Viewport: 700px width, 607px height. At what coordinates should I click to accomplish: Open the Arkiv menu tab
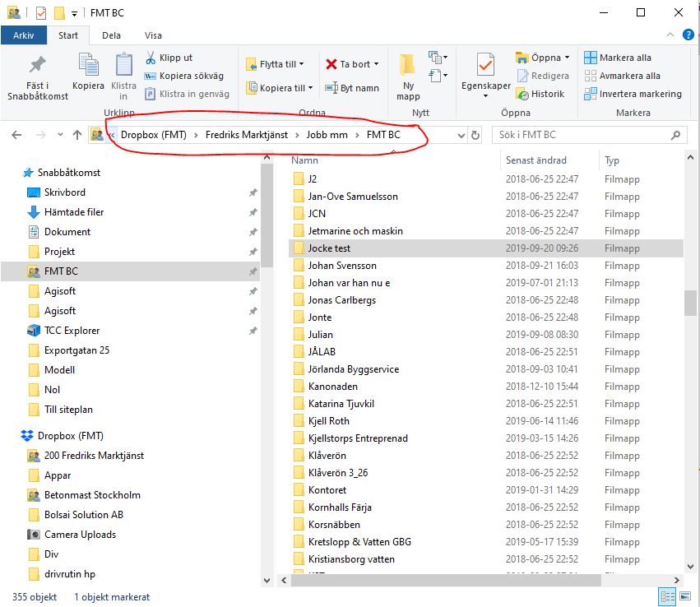click(x=24, y=35)
